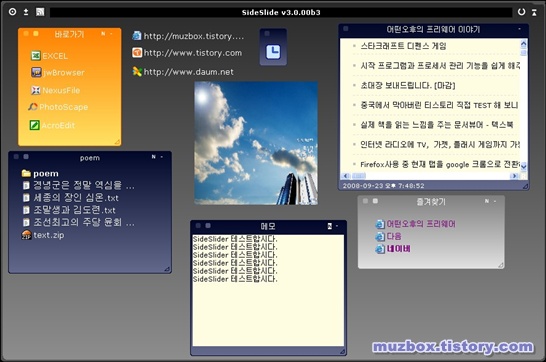
Task: Open the headline starting 실제 책을 읽는 느낌을
Action: click(x=437, y=125)
